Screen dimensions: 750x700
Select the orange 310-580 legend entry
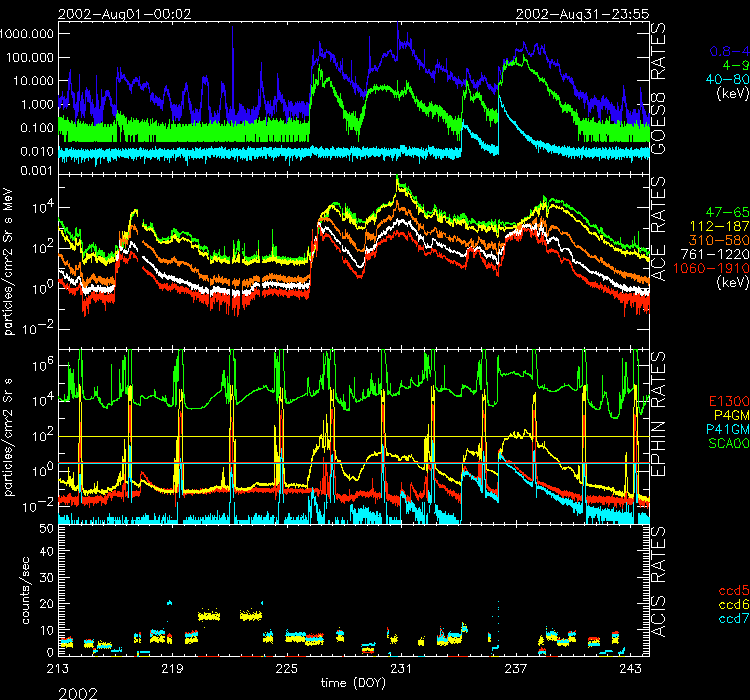722,241
